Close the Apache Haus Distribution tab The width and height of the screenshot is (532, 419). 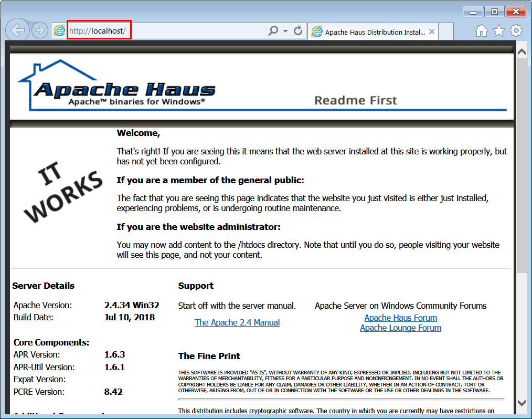[432, 32]
